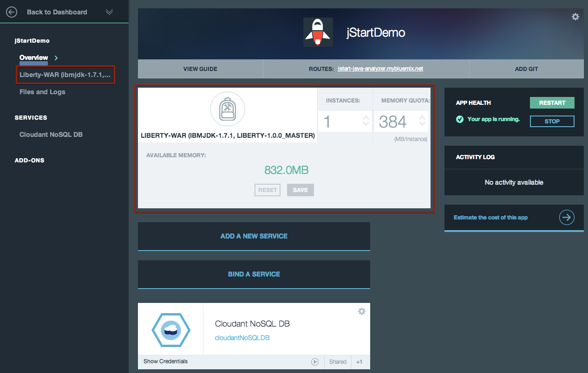588x373 pixels.
Task: Click the Overview chevron arrow
Action: click(x=56, y=58)
